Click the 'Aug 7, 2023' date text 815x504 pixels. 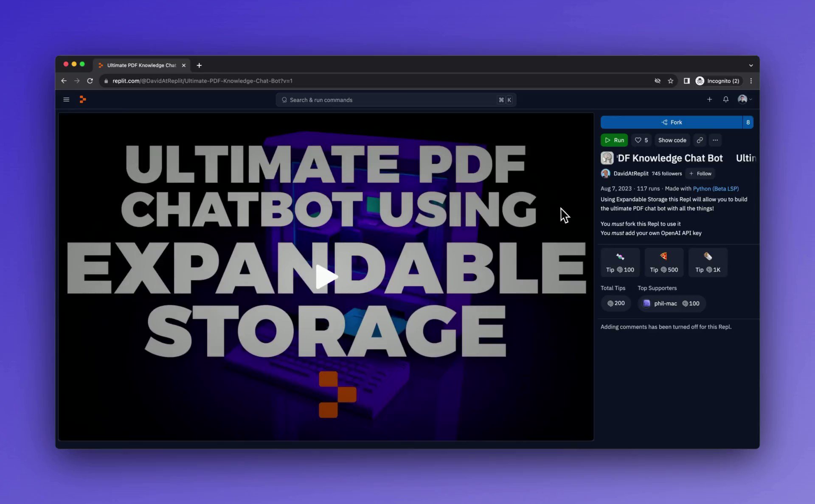(x=616, y=189)
